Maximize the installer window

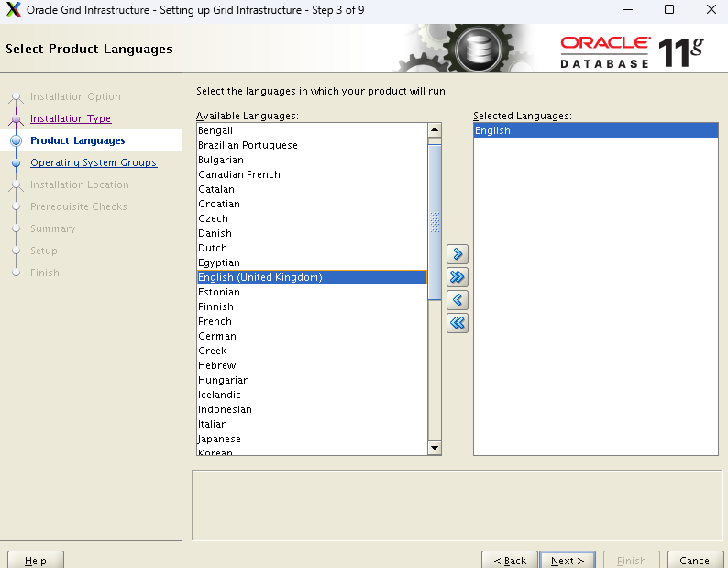pyautogui.click(x=669, y=9)
